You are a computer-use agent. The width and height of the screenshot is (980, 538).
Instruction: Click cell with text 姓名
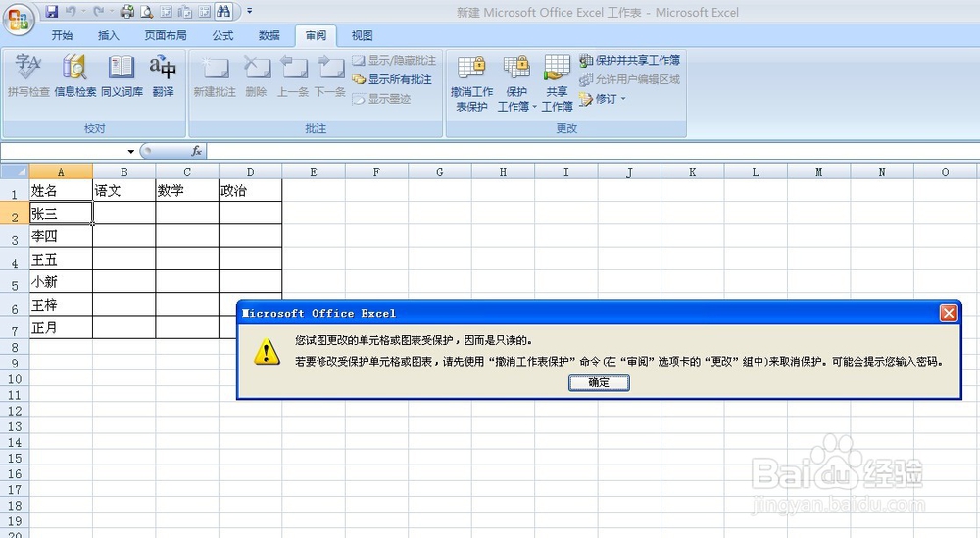tap(61, 190)
